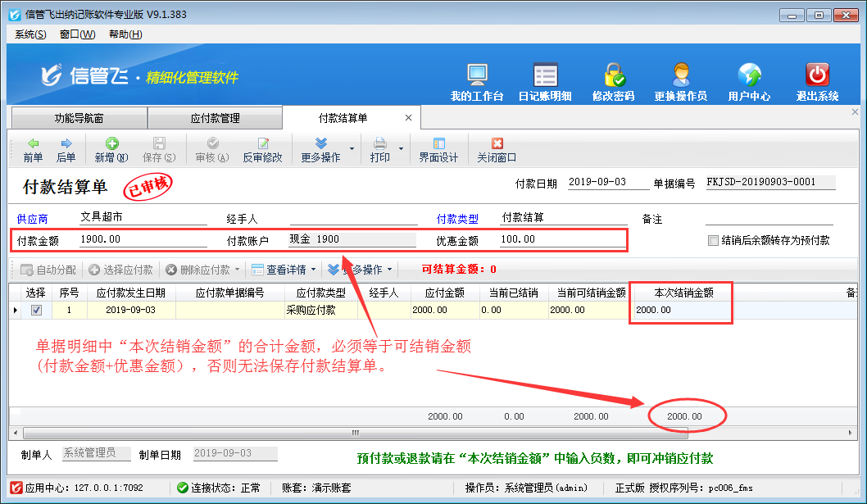This screenshot has width=867, height=504.
Task: Click 更换操作员 switch operator icon
Action: 680,81
